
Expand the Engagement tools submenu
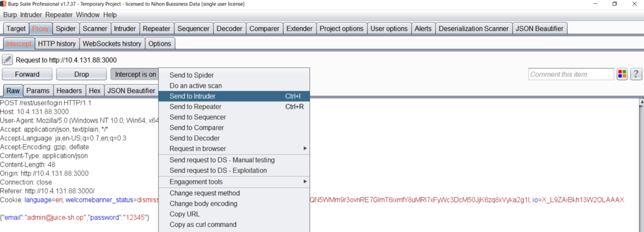[234, 182]
